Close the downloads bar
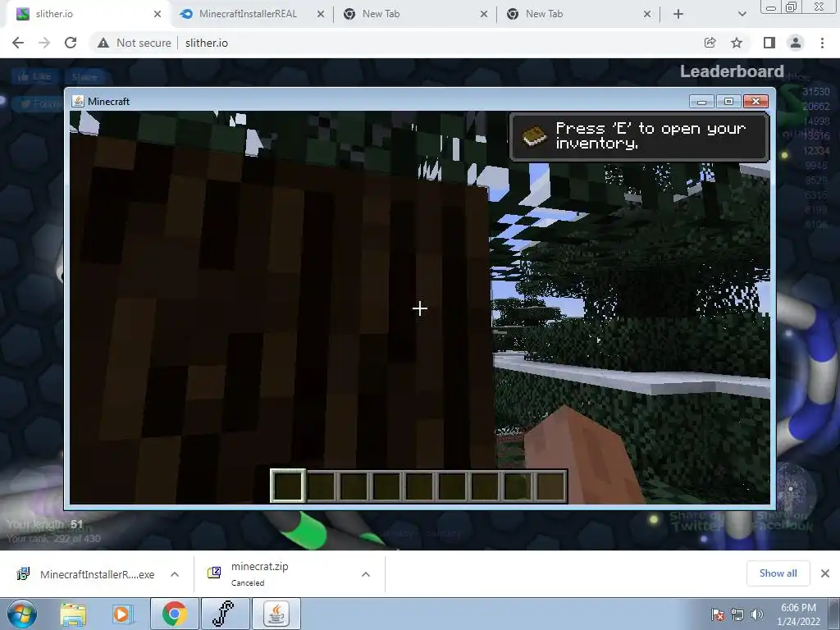The width and height of the screenshot is (840, 630). (x=825, y=573)
